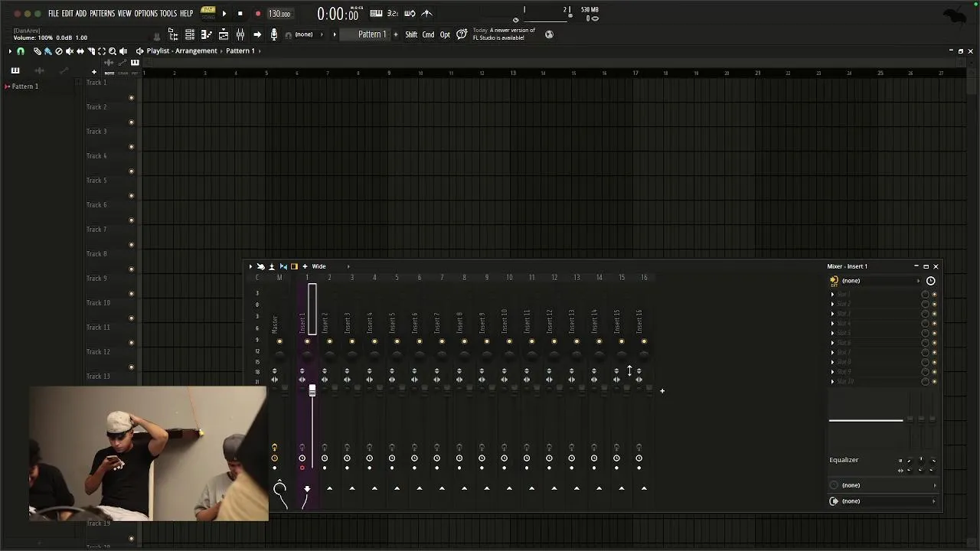The height and width of the screenshot is (551, 980).
Task: Toggle the playlist snap magnet icon
Action: coord(21,51)
